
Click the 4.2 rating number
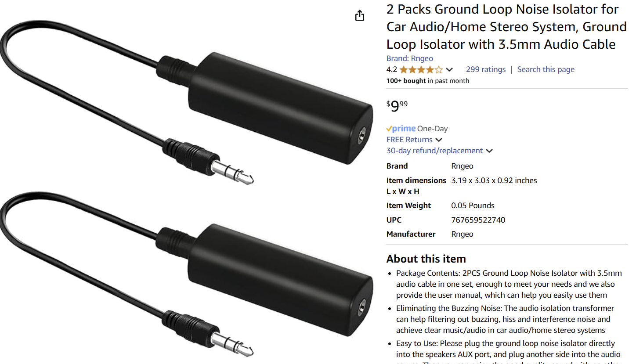tap(392, 69)
